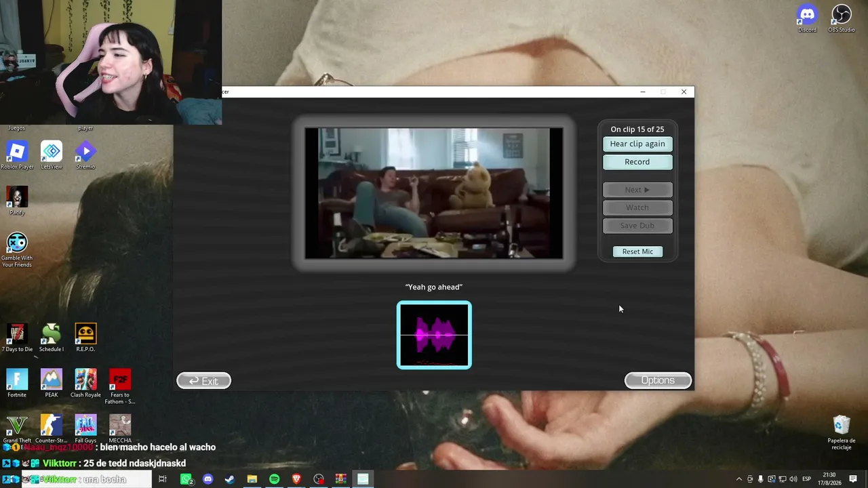Launch OBS Studio from the desktop
The width and height of the screenshot is (868, 488).
[841, 18]
